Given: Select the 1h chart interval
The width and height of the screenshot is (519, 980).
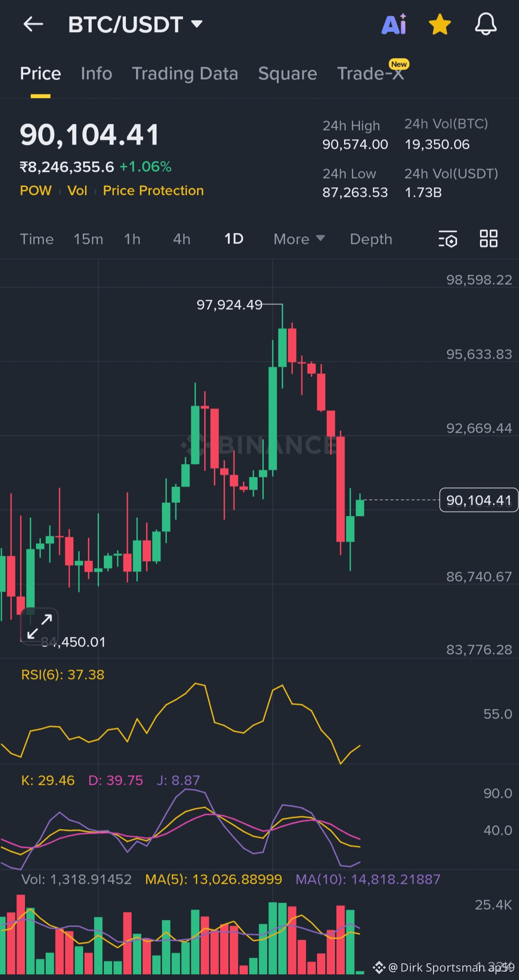Looking at the screenshot, I should (x=132, y=239).
